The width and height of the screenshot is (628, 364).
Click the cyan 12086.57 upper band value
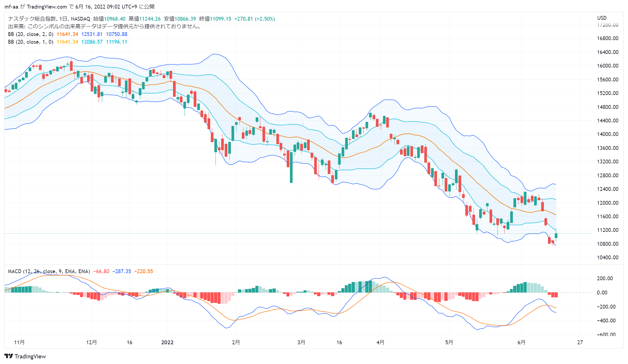pyautogui.click(x=92, y=42)
